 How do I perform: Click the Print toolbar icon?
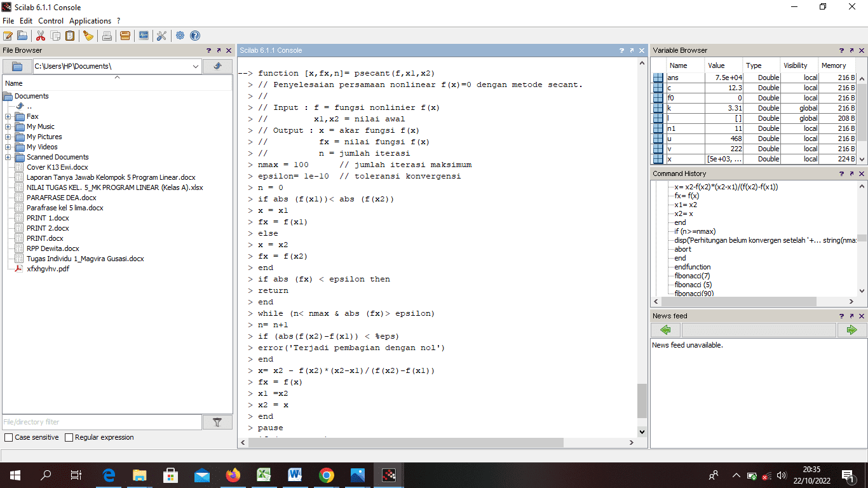[x=107, y=36]
